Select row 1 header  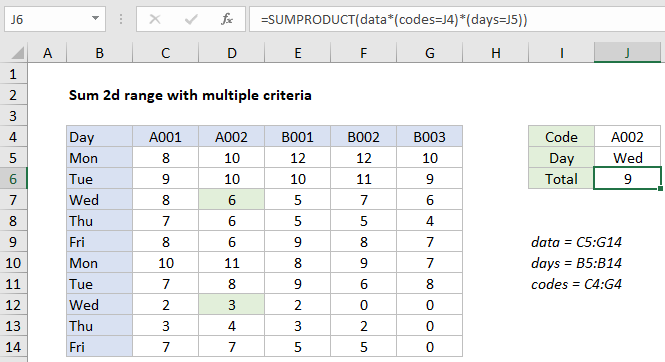pyautogui.click(x=13, y=74)
